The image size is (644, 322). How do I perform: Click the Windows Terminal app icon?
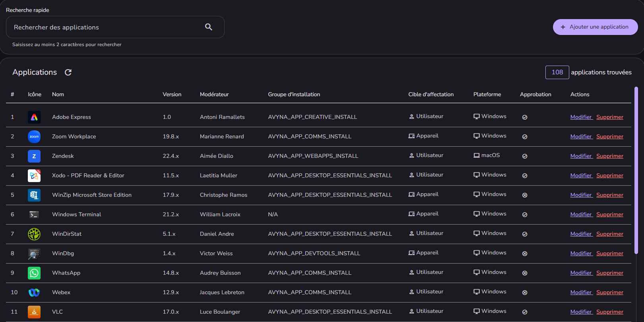(x=34, y=214)
